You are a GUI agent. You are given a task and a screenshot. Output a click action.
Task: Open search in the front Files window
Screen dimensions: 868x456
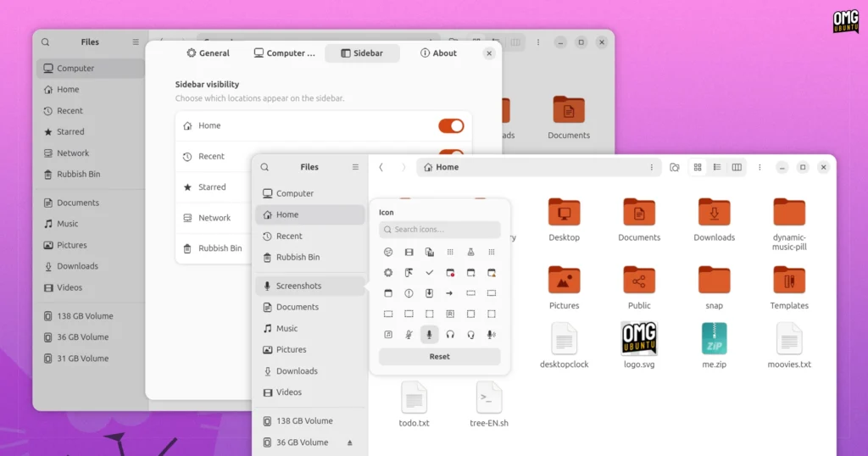[264, 167]
